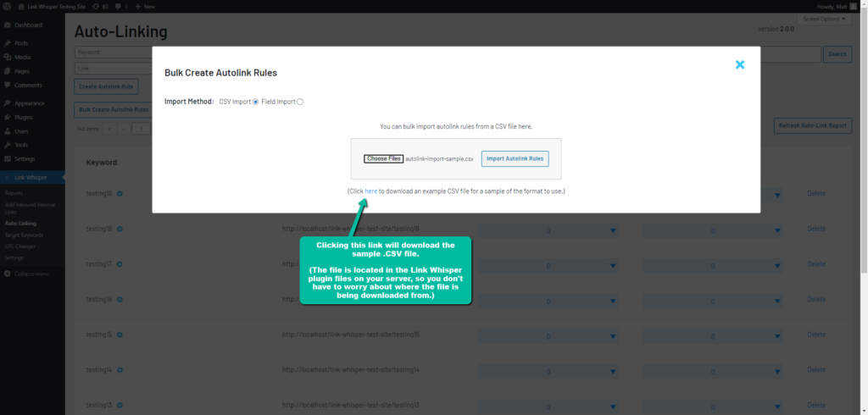Screen dimensions: 868x415
Task: Click the Import Autolink Rules button
Action: 515,159
